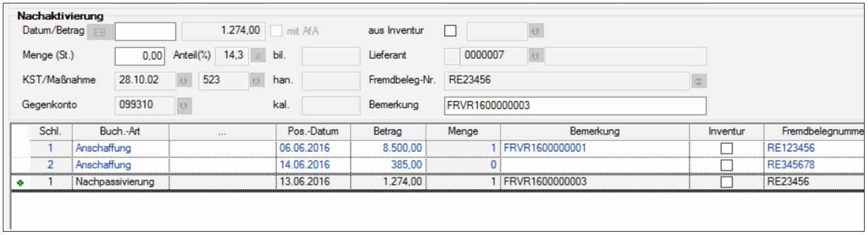Focus the Bemerkung text field

click(x=575, y=105)
